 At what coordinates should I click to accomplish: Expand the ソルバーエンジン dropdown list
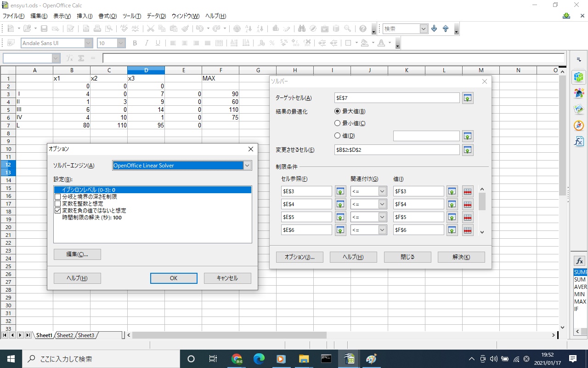point(248,166)
